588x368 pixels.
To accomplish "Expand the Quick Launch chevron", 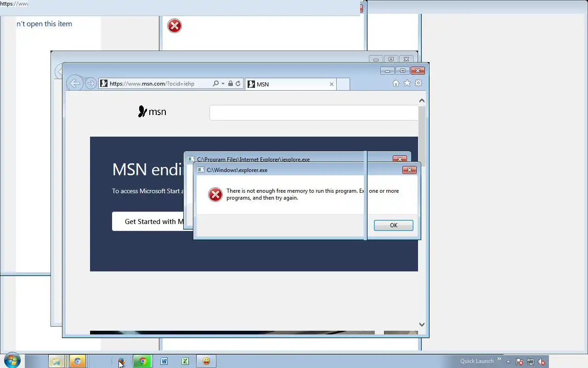I will pyautogui.click(x=499, y=359).
